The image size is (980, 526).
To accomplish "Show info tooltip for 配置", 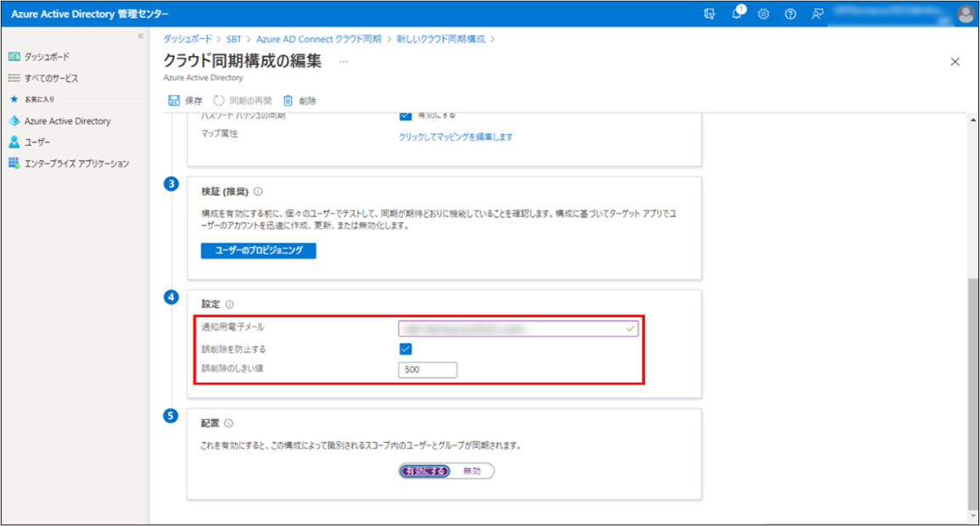I will click(229, 423).
